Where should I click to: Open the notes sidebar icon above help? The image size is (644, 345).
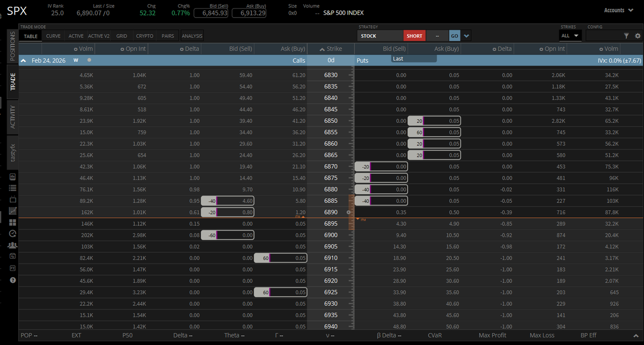click(12, 268)
